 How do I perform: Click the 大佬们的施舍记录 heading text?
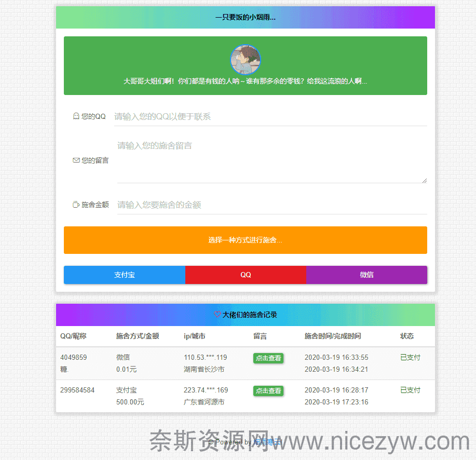[250, 315]
